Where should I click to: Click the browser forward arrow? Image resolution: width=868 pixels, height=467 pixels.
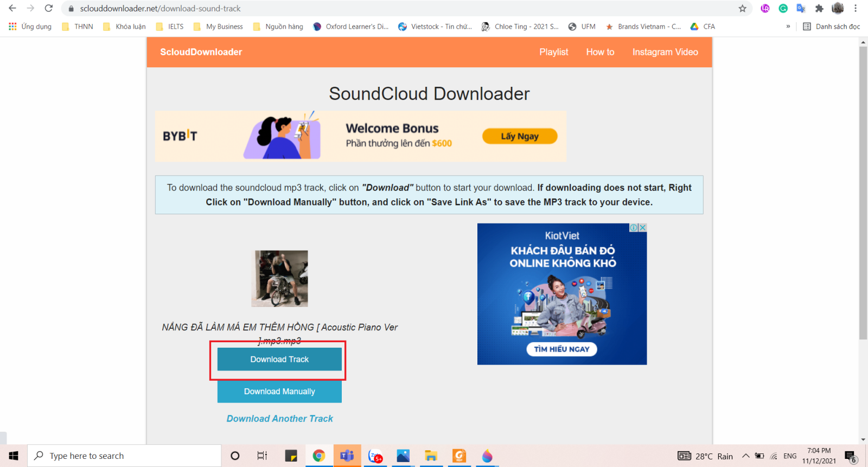coord(30,8)
